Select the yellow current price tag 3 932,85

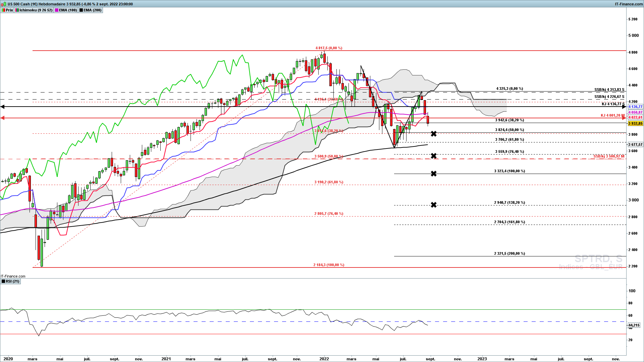pyautogui.click(x=635, y=123)
